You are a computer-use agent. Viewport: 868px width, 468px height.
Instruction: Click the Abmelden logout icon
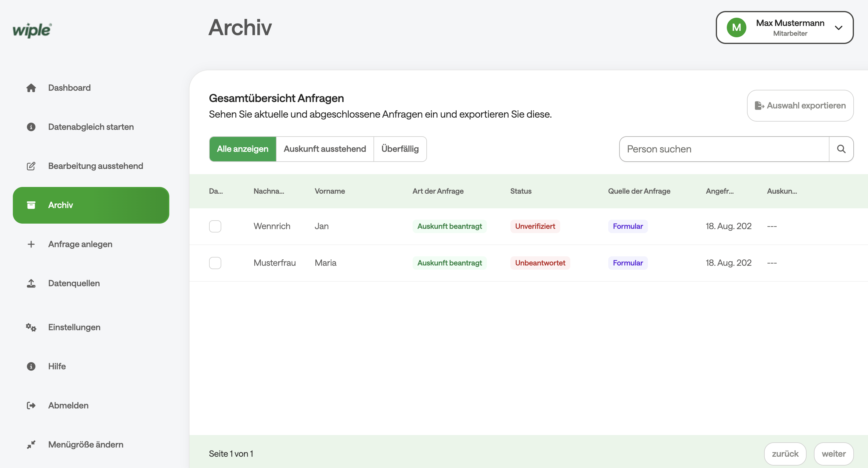pyautogui.click(x=31, y=405)
